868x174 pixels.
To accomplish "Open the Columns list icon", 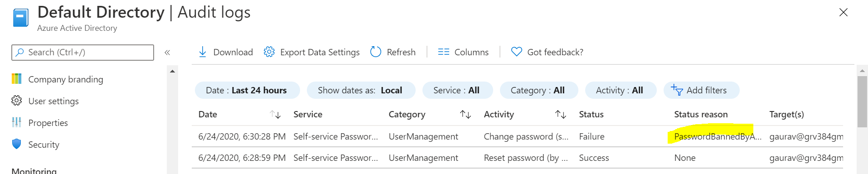I will coord(444,52).
